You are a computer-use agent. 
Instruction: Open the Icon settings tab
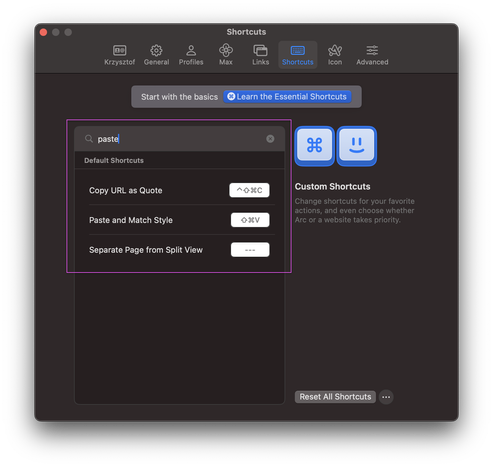point(335,55)
